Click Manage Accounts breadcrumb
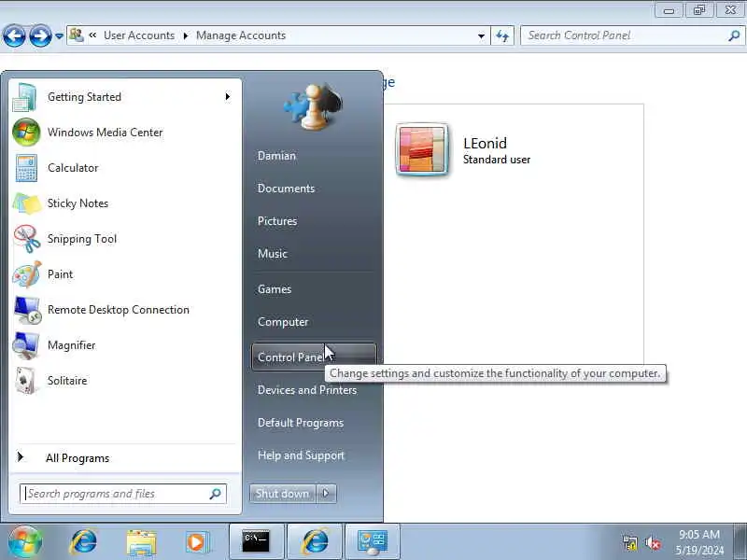Viewport: 747px width, 560px height. [x=241, y=35]
